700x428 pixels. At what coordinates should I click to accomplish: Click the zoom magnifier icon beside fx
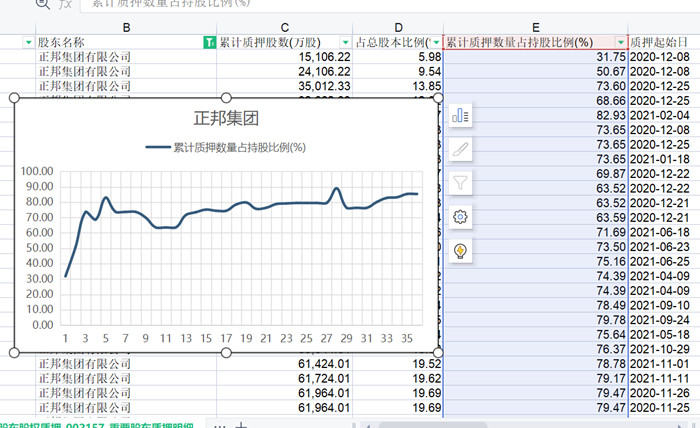(x=42, y=4)
